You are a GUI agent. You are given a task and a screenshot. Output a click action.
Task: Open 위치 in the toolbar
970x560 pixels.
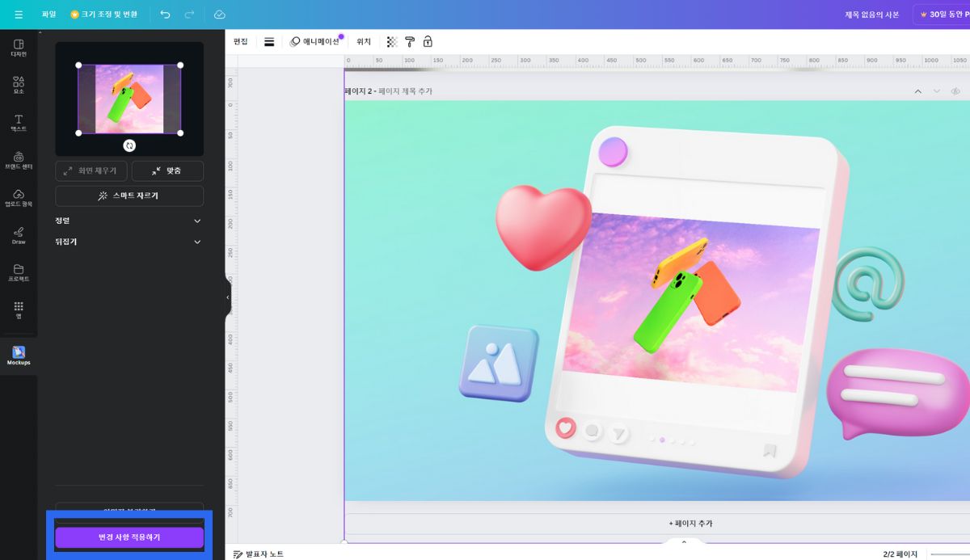(364, 42)
